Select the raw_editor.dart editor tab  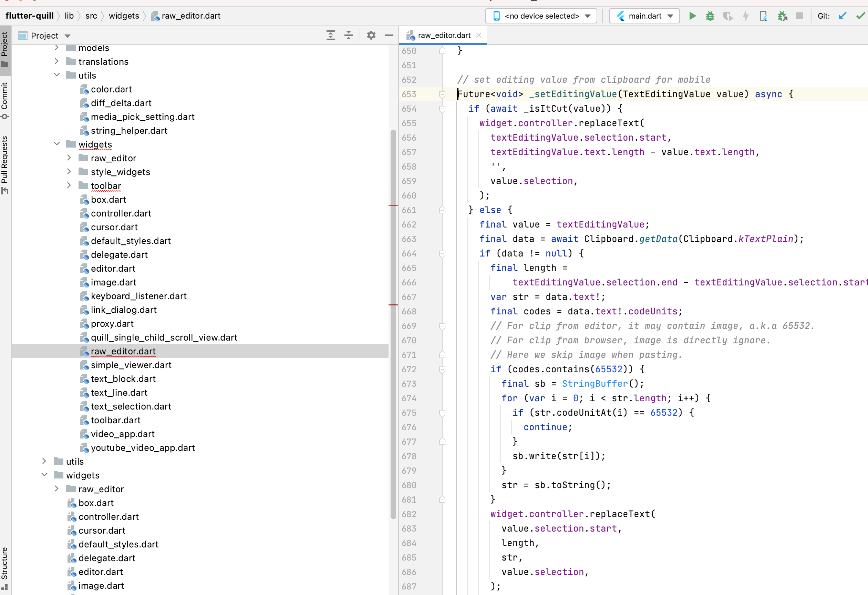click(444, 36)
